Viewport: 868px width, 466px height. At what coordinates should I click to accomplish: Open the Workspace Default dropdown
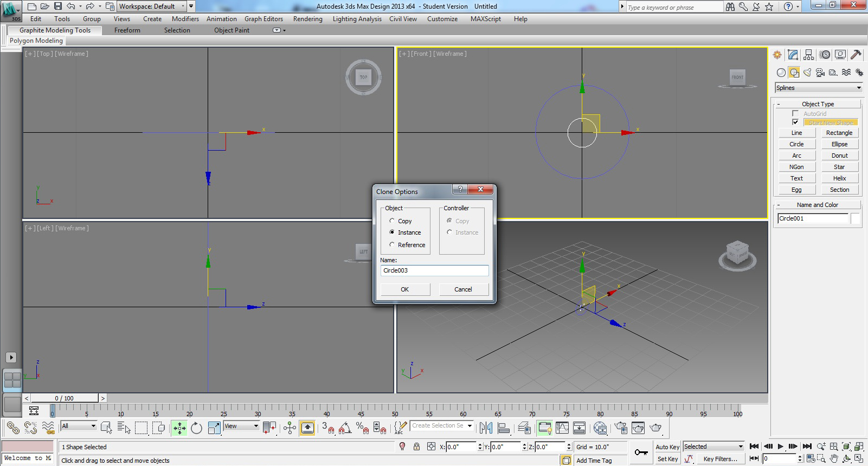[152, 7]
